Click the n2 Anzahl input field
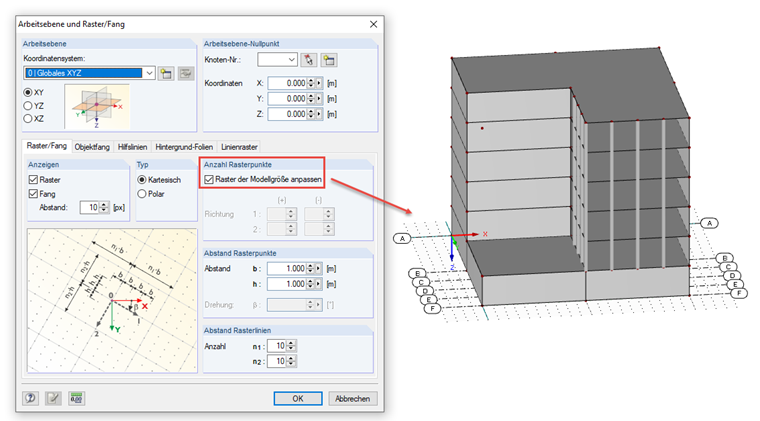760x421 pixels. click(x=277, y=361)
